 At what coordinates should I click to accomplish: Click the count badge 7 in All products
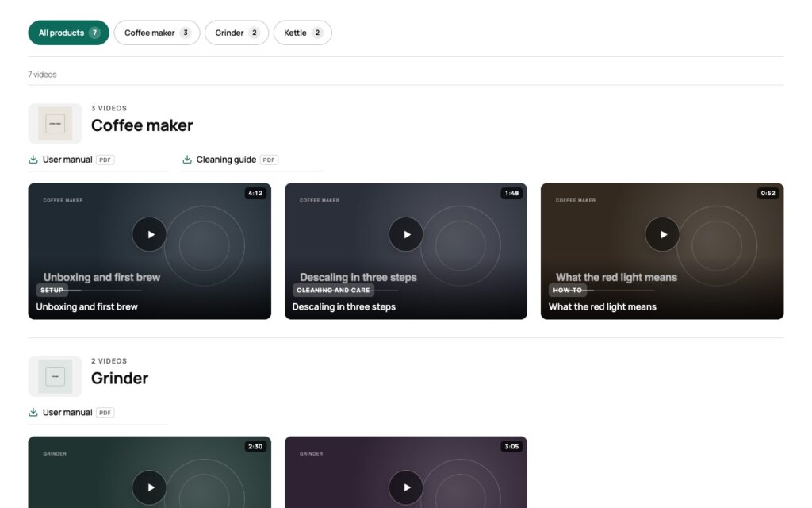pos(94,33)
